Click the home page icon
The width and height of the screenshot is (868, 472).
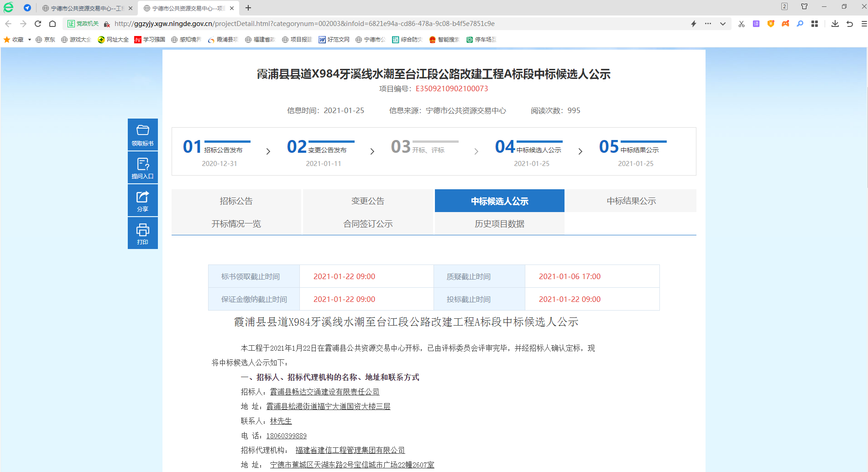pos(52,24)
